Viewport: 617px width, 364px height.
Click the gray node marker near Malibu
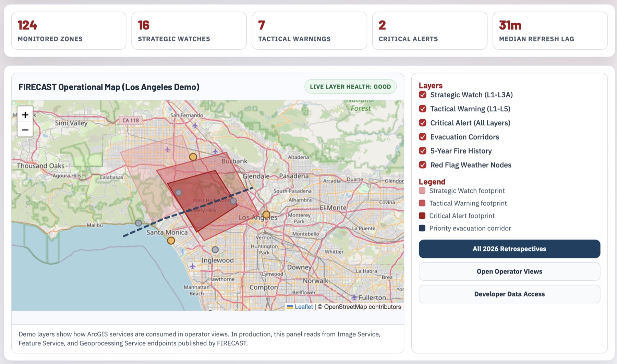pyautogui.click(x=138, y=223)
